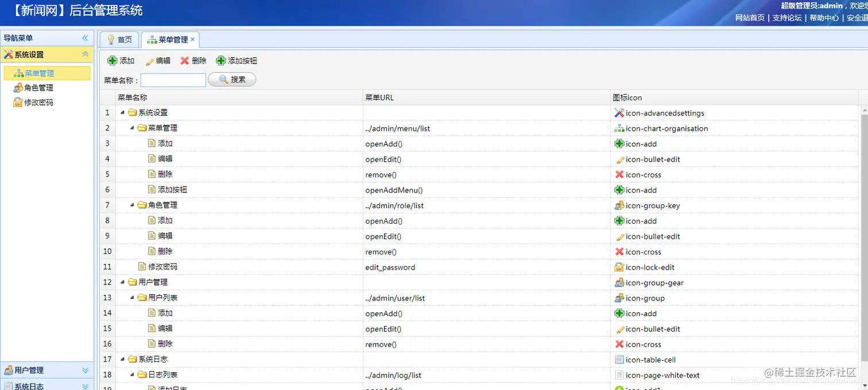Click the icon-table-cell icon in row 17

click(619, 360)
